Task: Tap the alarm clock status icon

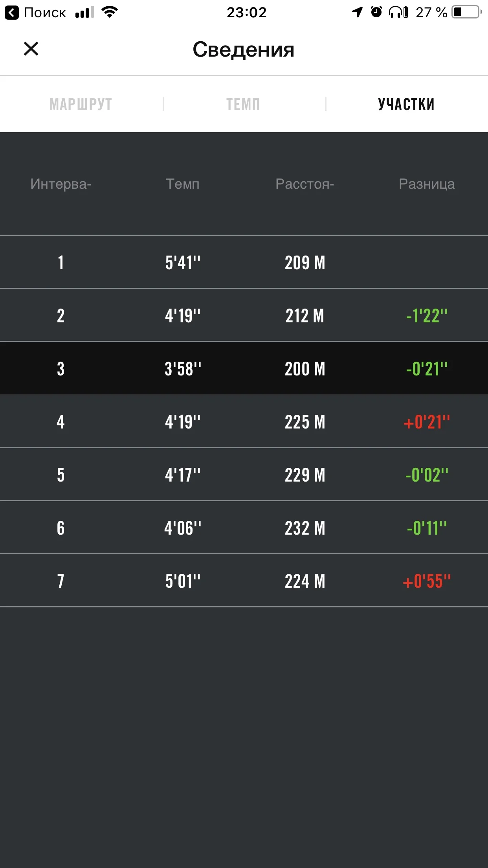Action: [376, 12]
